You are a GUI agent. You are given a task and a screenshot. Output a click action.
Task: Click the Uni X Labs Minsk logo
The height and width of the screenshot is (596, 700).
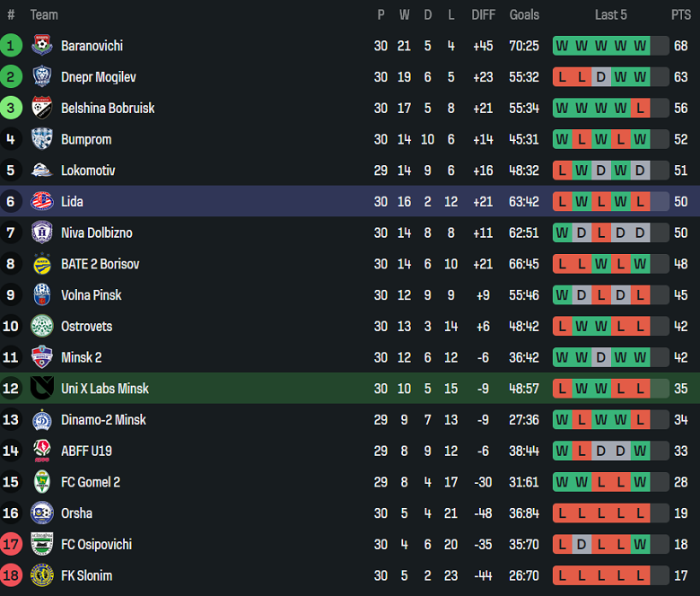(x=42, y=389)
